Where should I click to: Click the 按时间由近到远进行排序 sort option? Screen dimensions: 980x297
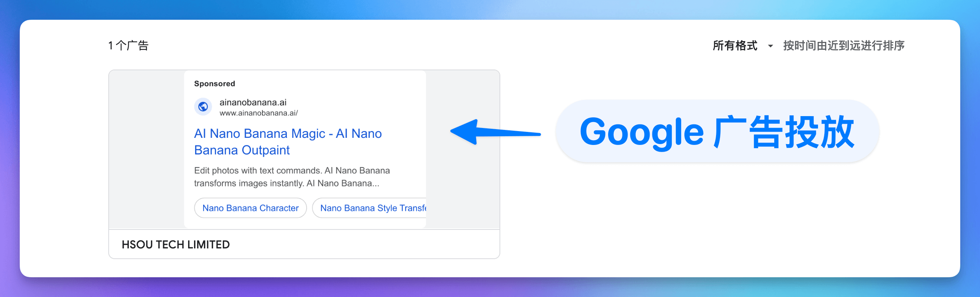coord(844,46)
